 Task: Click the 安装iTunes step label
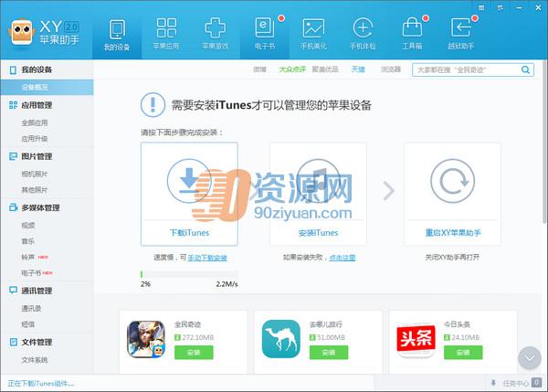pyautogui.click(x=318, y=233)
